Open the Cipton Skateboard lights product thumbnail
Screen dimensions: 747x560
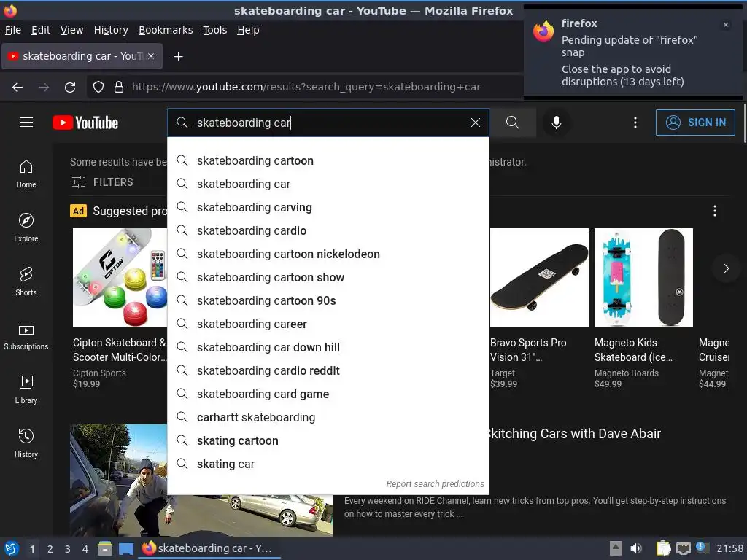pyautogui.click(x=120, y=277)
